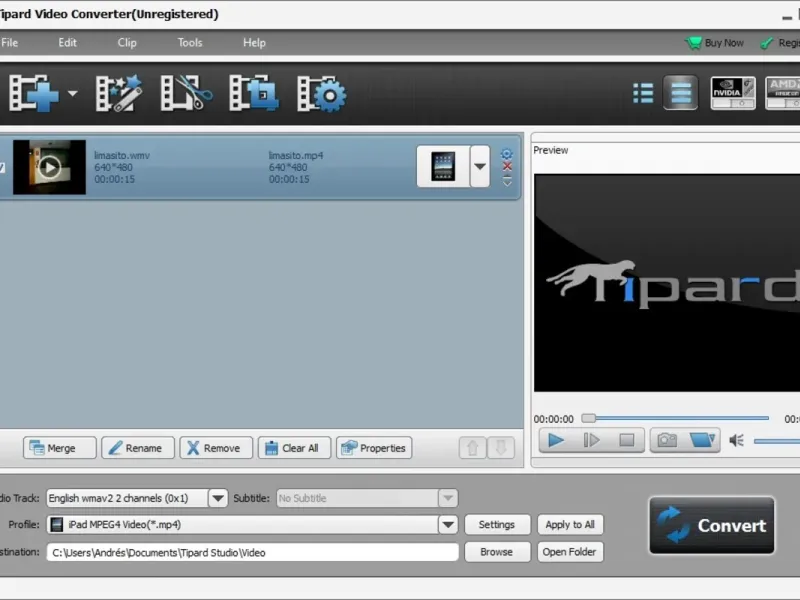Move selected item down arrow button
The width and height of the screenshot is (800, 600).
click(x=501, y=448)
